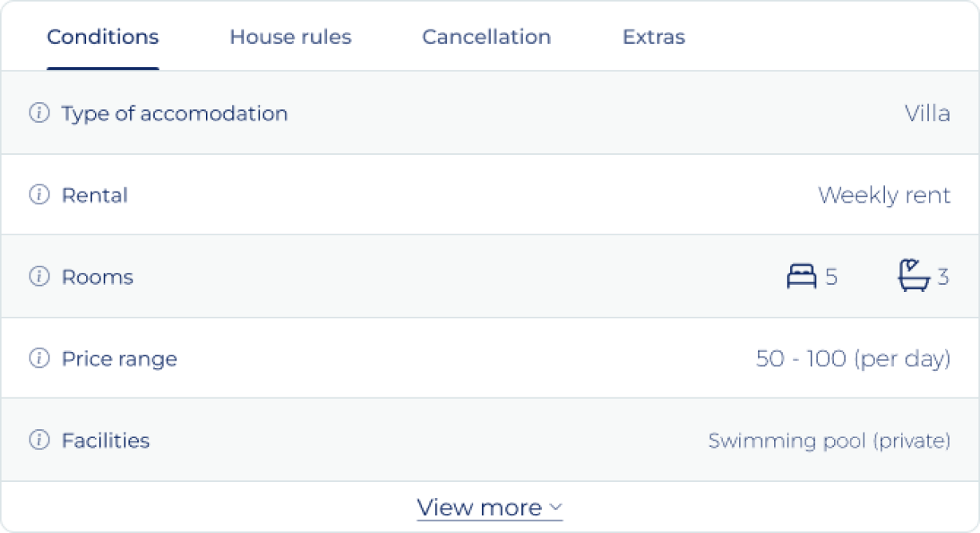Click info icon next to Rental
This screenshot has height=533, width=980.
(x=39, y=195)
